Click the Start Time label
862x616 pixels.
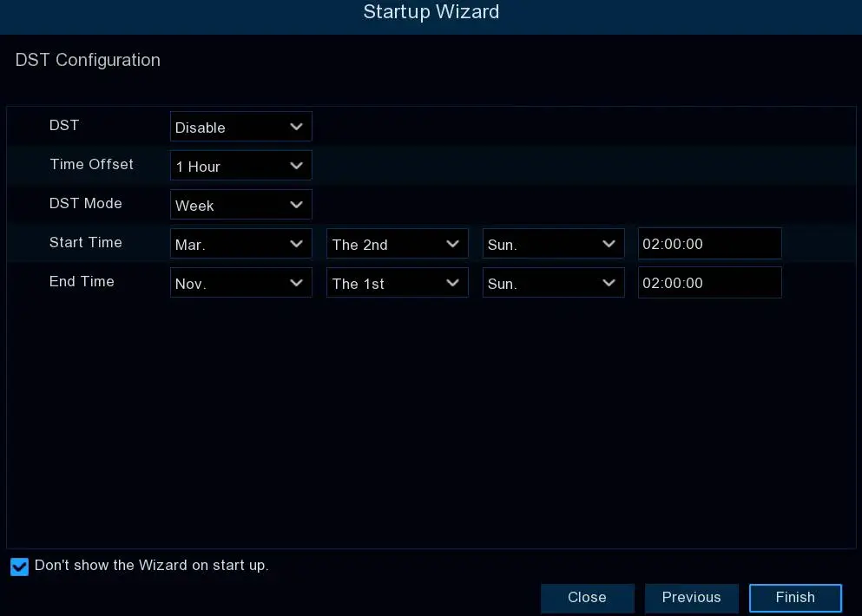85,242
